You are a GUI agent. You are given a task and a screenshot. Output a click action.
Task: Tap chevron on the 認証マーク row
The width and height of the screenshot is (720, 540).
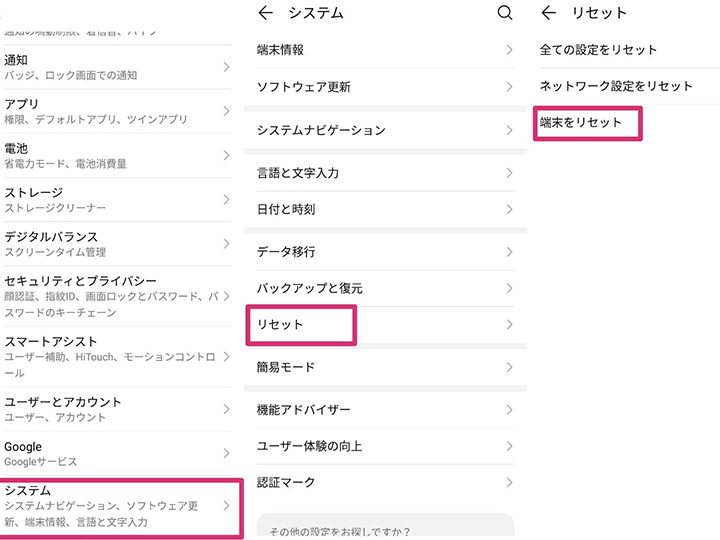tap(509, 483)
